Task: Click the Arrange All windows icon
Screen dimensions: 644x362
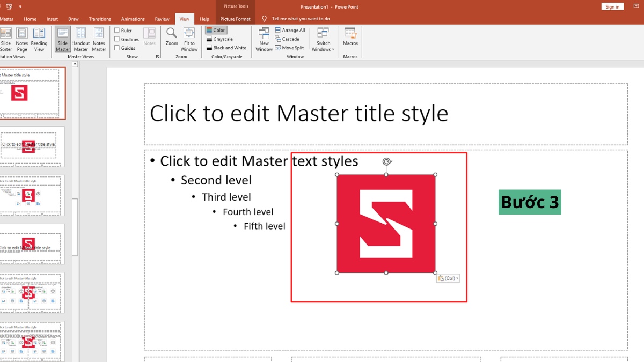Action: point(278,30)
